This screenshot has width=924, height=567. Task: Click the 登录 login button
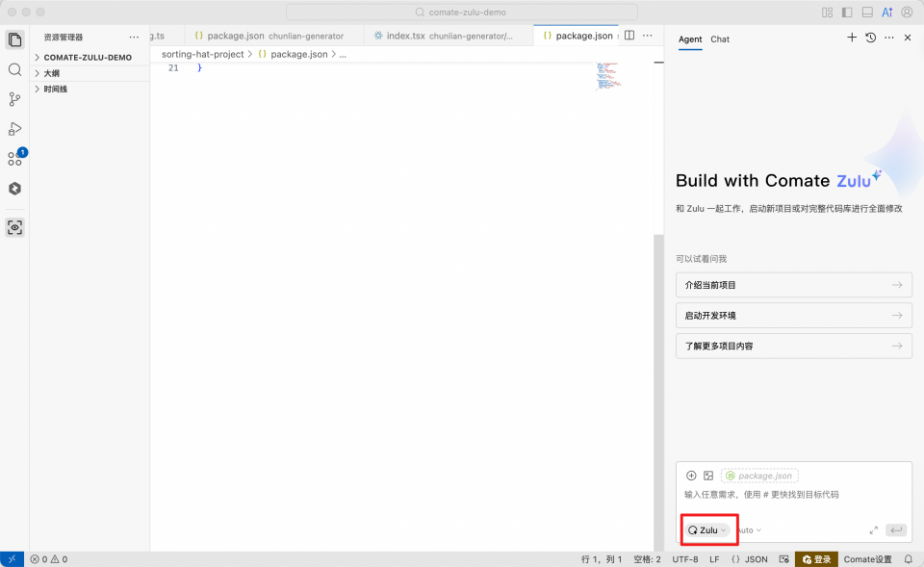tap(816, 559)
